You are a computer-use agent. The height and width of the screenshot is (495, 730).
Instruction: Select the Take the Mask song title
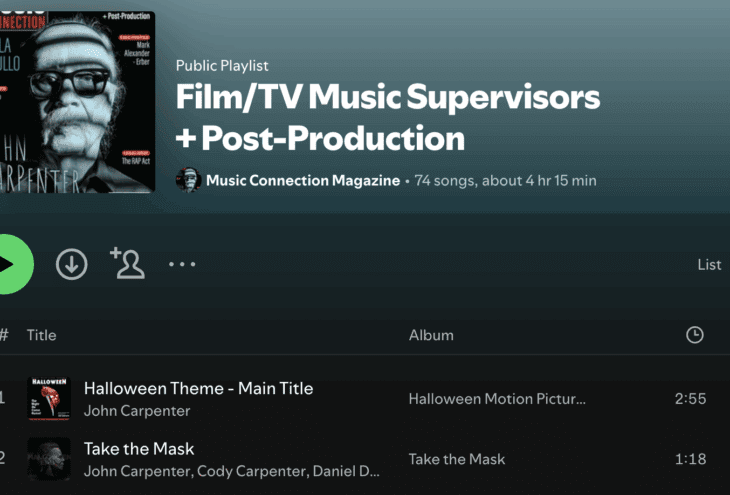coord(139,449)
